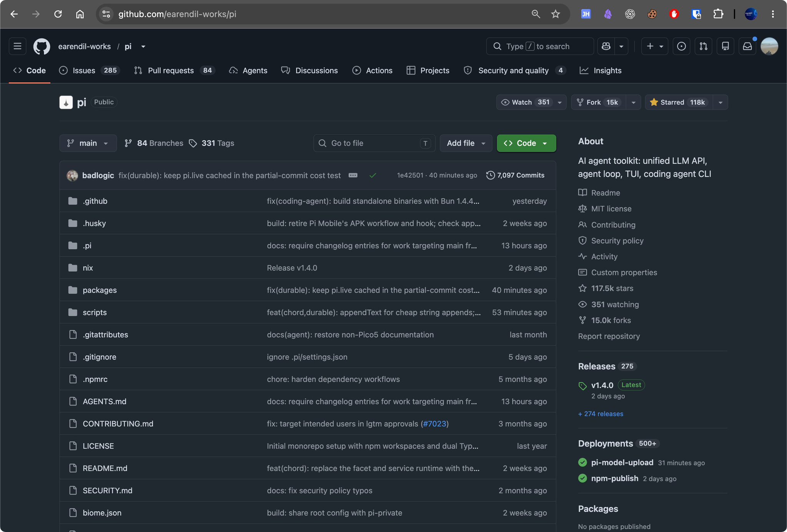Toggle the Watch button for this repository
Screen dimensions: 787x532
coord(531,102)
